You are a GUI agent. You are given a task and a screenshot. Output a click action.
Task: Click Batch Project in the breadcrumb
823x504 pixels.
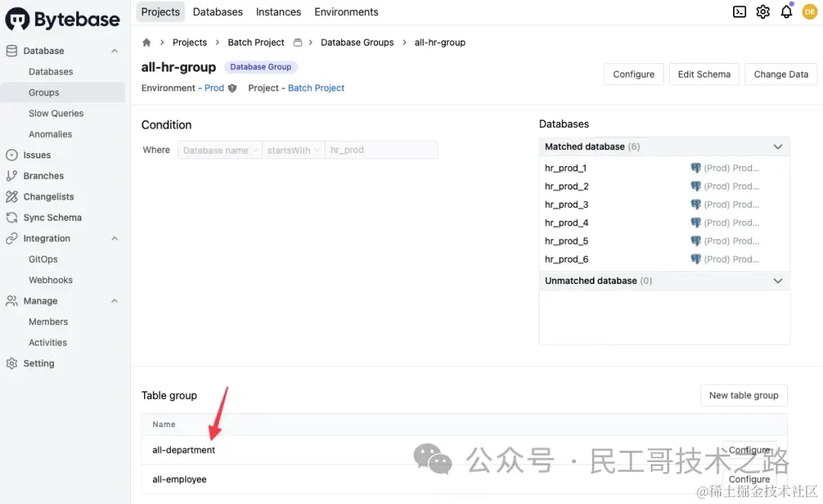[x=255, y=43]
